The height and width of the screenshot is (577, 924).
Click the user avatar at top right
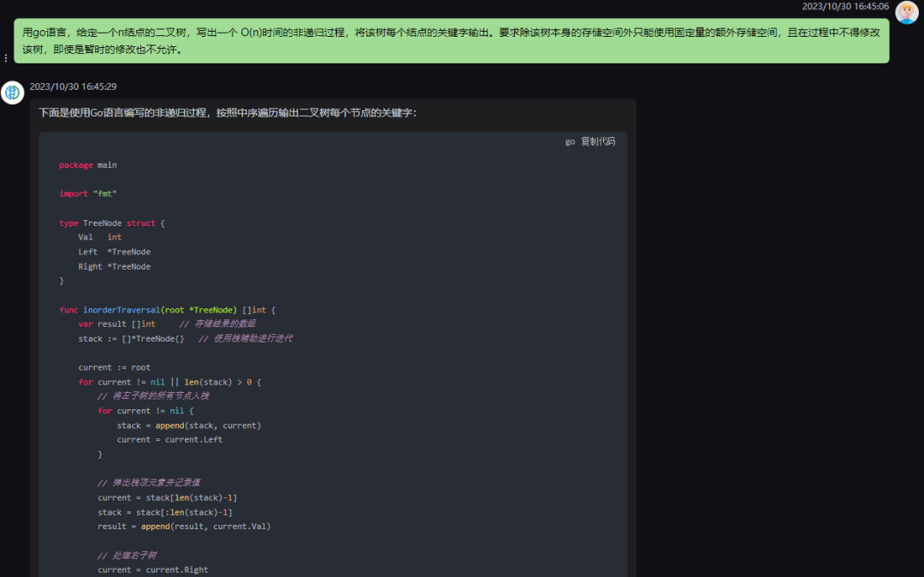click(906, 12)
